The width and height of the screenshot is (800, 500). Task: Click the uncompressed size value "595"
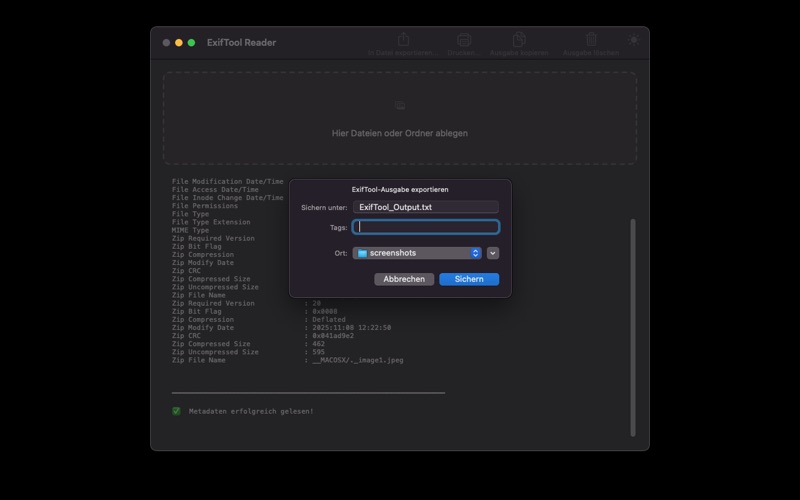(x=318, y=352)
